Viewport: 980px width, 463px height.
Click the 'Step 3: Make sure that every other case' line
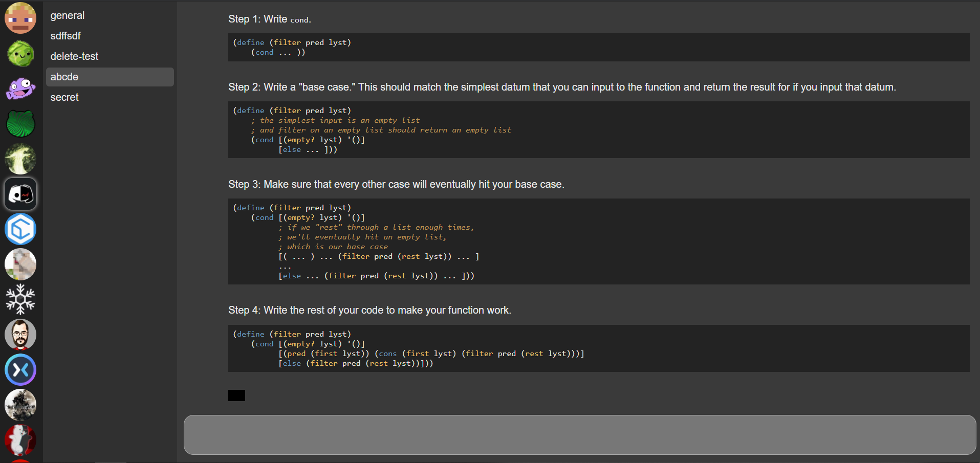[396, 184]
